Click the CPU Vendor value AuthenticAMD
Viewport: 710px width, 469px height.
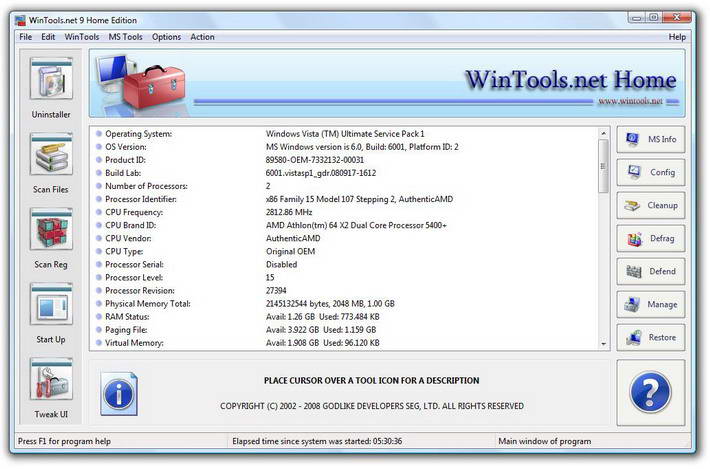[293, 239]
